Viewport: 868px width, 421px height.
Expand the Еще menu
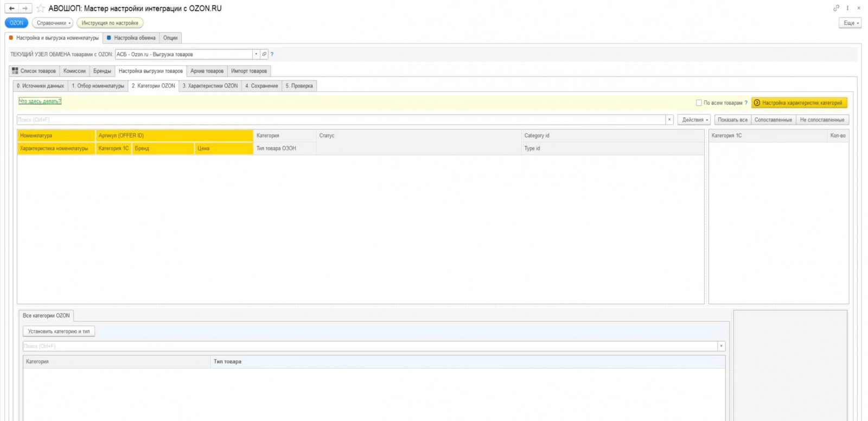(x=850, y=23)
